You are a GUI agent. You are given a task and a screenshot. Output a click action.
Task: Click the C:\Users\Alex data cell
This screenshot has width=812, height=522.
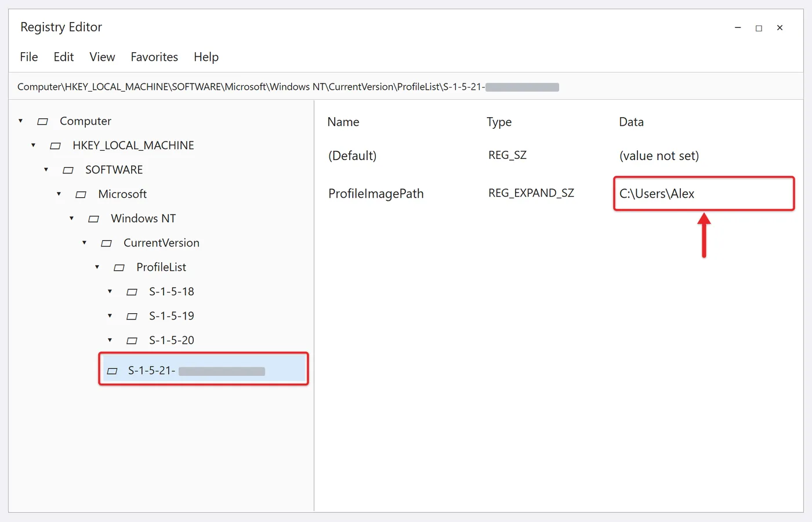pos(704,194)
